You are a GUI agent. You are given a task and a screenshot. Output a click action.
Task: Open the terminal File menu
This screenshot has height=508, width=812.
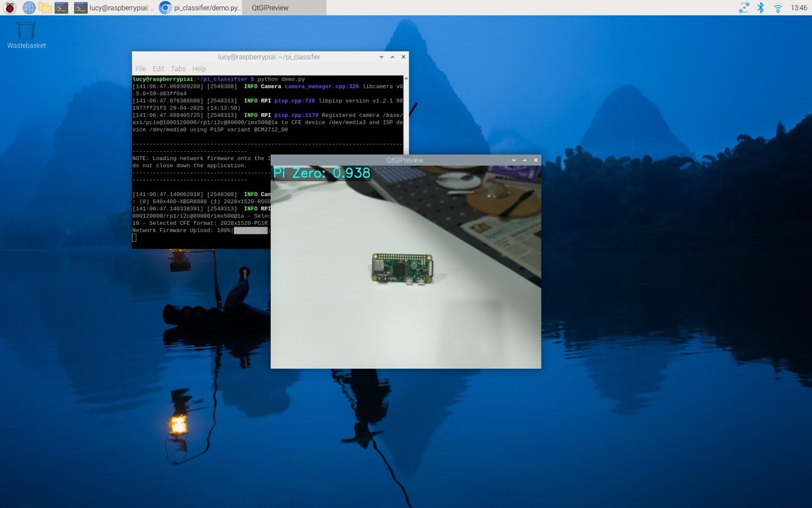pos(140,69)
